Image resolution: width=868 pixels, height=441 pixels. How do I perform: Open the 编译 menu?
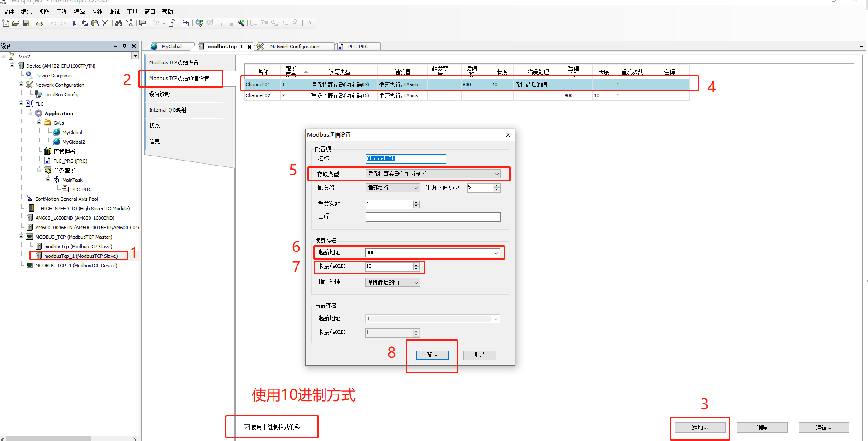pos(79,12)
